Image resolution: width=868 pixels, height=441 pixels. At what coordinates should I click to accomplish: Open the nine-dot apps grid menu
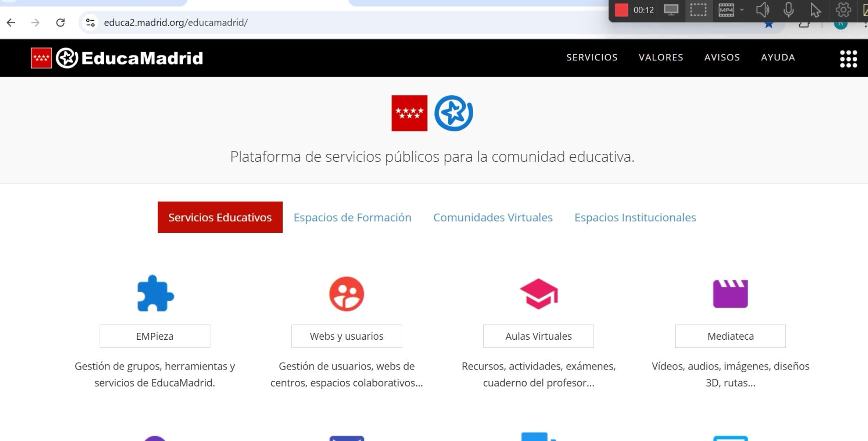click(848, 59)
